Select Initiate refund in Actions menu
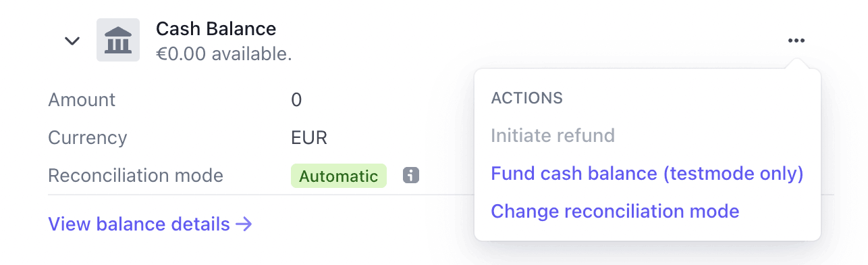Viewport: 868px width, 265px height. (x=553, y=136)
